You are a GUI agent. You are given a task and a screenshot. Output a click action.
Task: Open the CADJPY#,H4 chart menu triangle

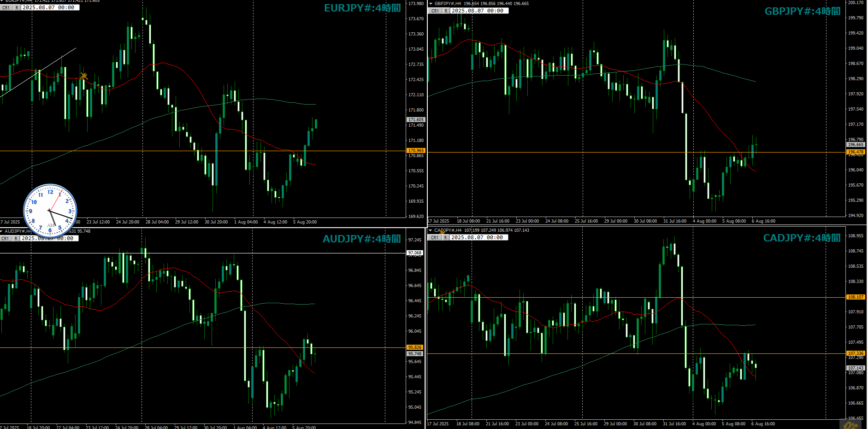click(x=431, y=230)
